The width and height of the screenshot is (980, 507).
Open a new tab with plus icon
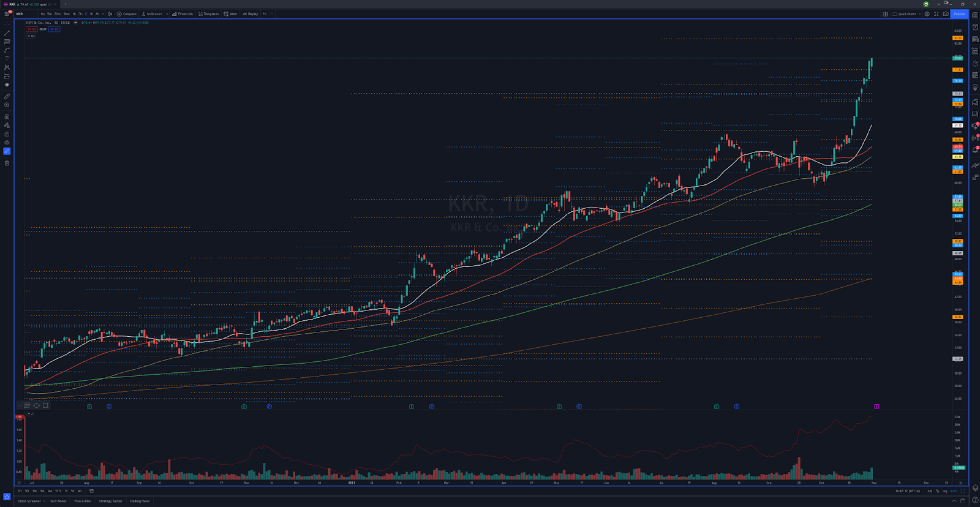tap(65, 4)
